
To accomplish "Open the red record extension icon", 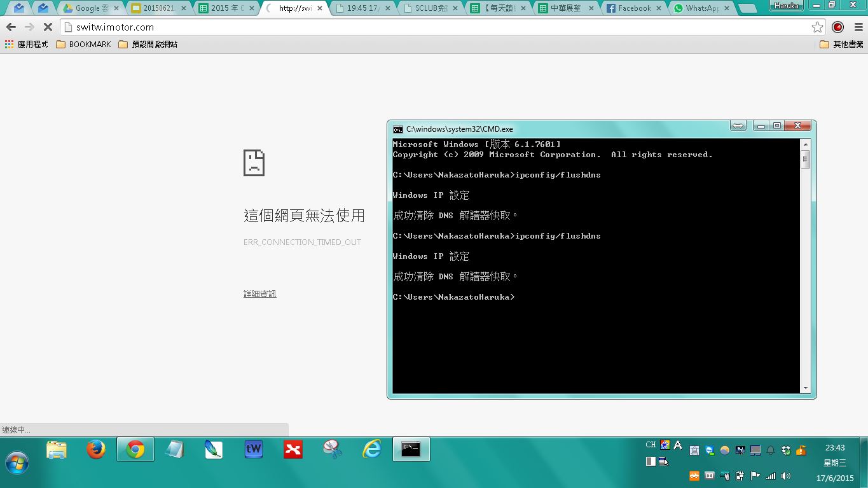I will 837,27.
